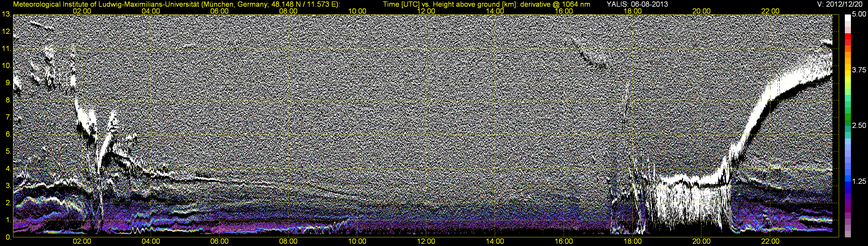The width and height of the screenshot is (868, 246).
Task: Click the '16:00' label on the top time axis
Action: (x=564, y=11)
